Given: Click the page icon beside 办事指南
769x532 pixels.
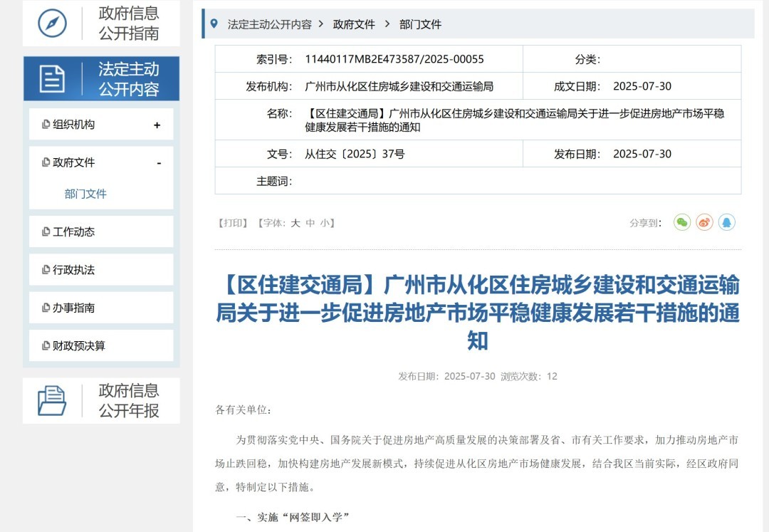Looking at the screenshot, I should [46, 308].
